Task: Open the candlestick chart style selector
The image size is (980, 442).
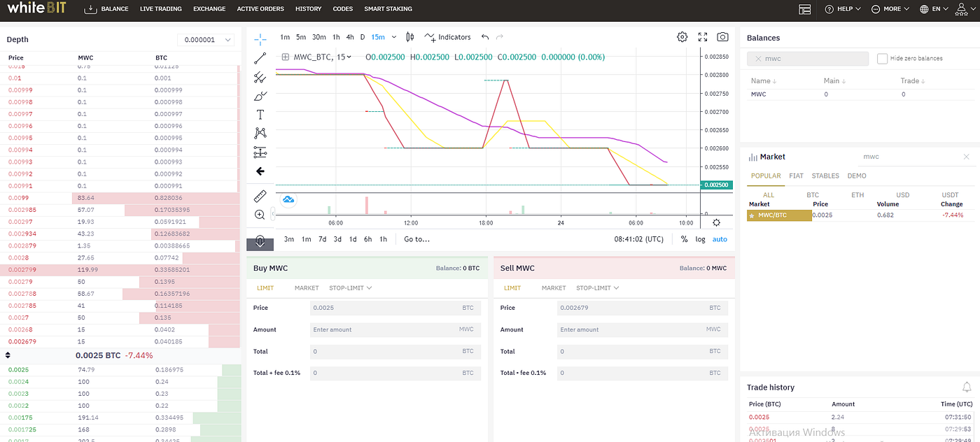Action: [410, 37]
